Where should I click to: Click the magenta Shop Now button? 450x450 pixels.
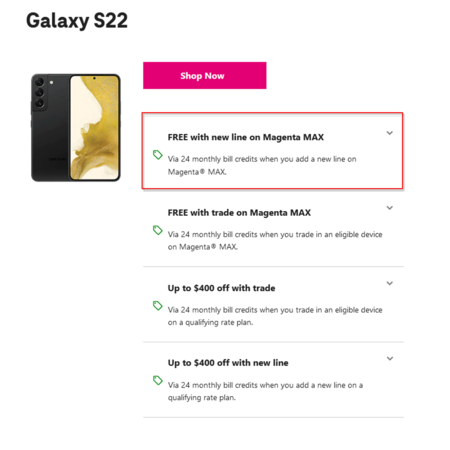205,75
